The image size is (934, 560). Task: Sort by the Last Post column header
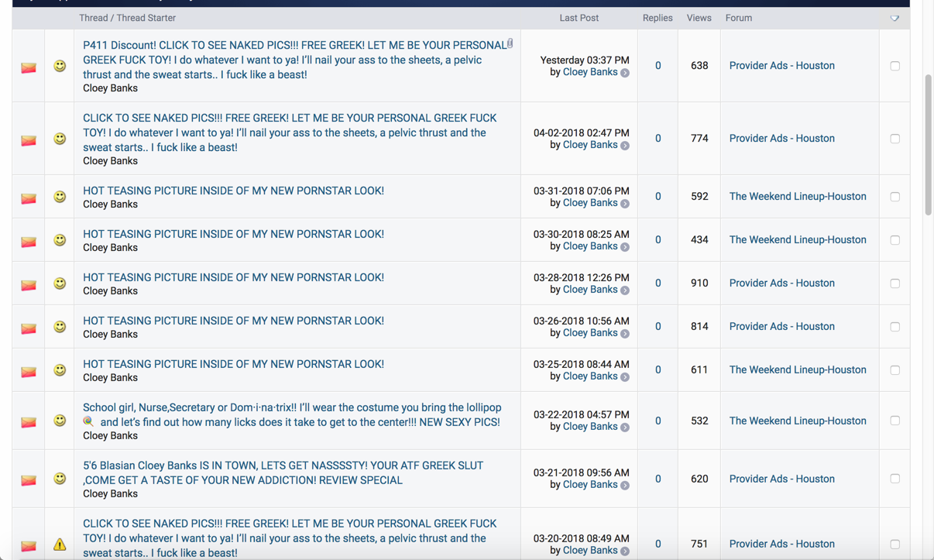click(579, 18)
